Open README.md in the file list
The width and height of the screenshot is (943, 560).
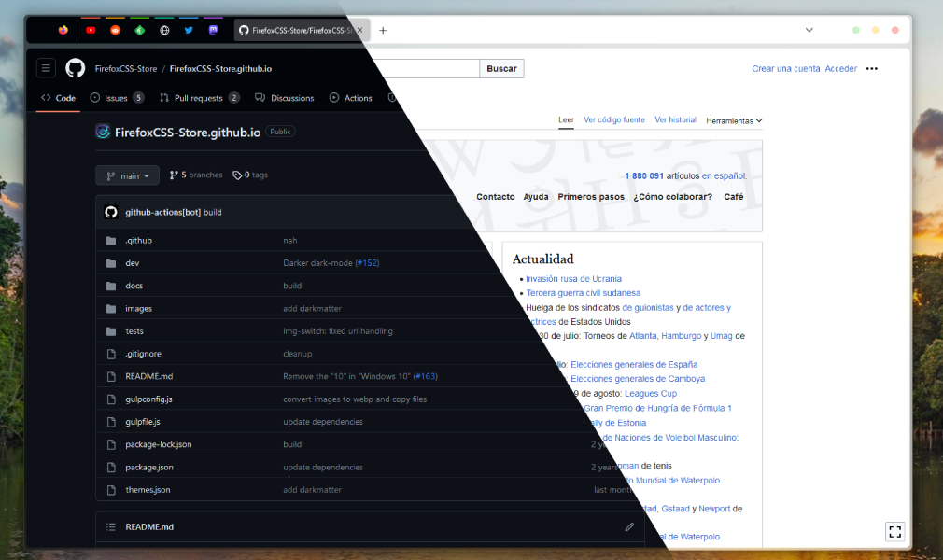tap(149, 376)
